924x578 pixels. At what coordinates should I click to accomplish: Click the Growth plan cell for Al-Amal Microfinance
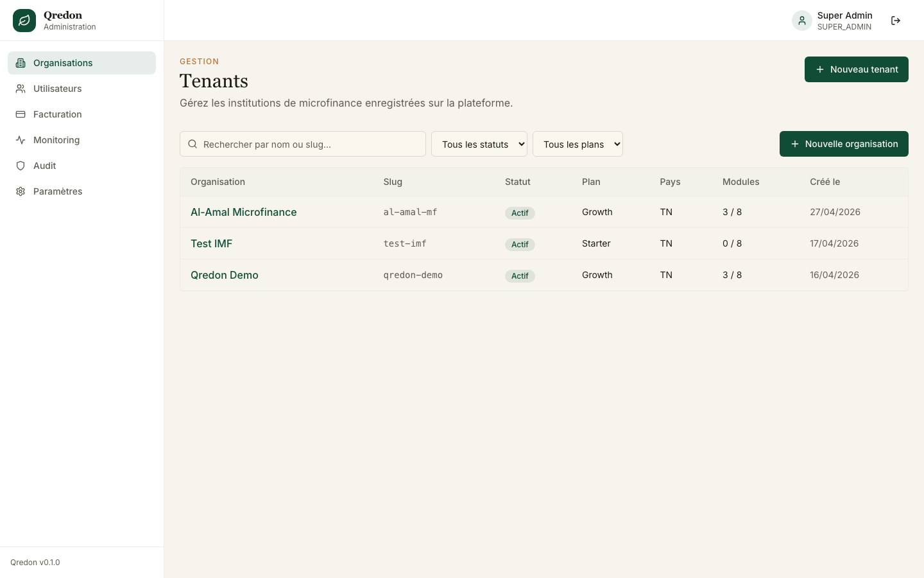(597, 212)
